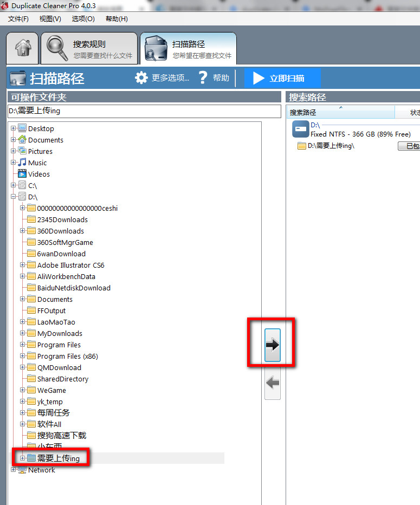Click the D:\需要上传ing\ folder icon in search paths
Image resolution: width=420 pixels, height=505 pixels.
[302, 146]
